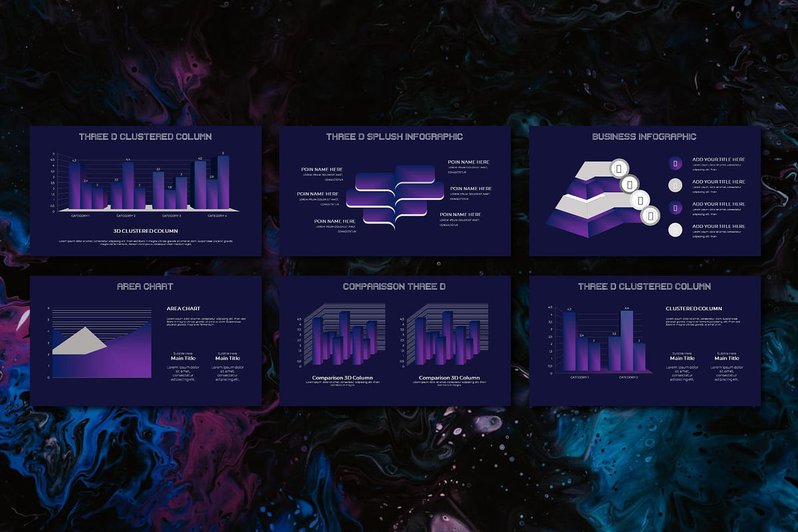
Task: Select the "BUSINESS INFOGRAPHIC" slide title text
Action: tap(644, 136)
